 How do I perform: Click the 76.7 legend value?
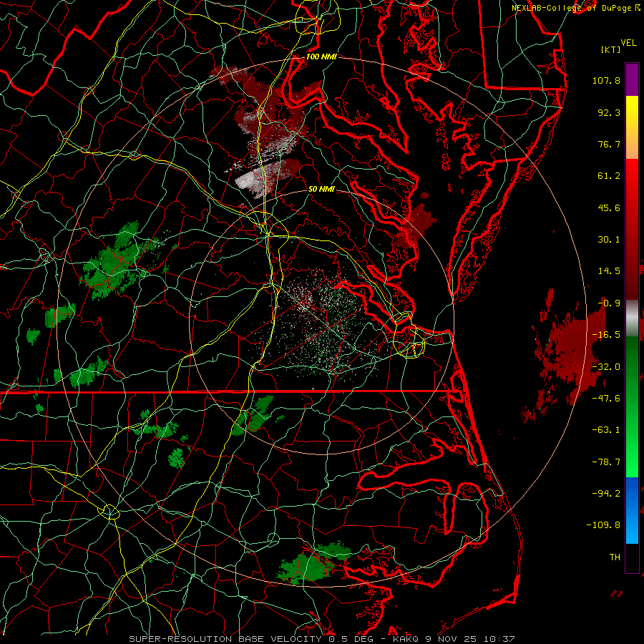click(x=609, y=144)
